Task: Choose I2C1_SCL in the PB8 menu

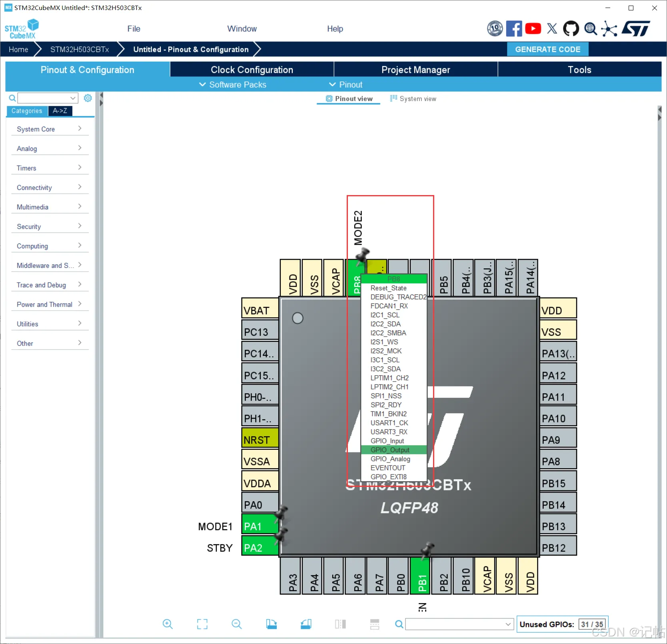Action: [x=394, y=315]
